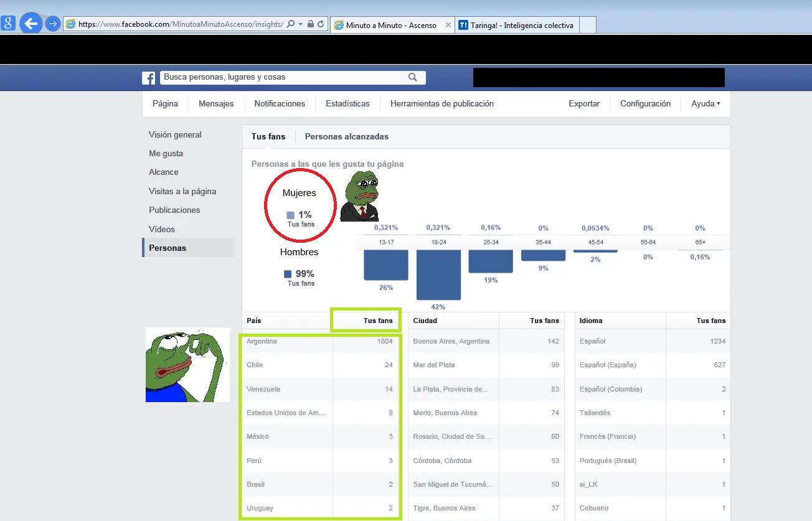The image size is (812, 521).
Task: Select the Merlo, Buenos Aires city row
Action: click(x=486, y=413)
